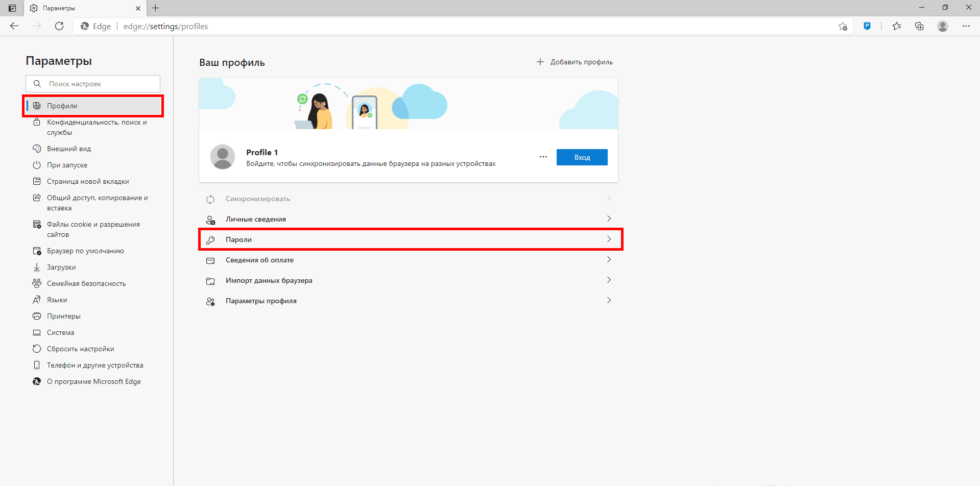Open Параметры профиля via its chevron
This screenshot has width=980, height=486.
point(609,300)
